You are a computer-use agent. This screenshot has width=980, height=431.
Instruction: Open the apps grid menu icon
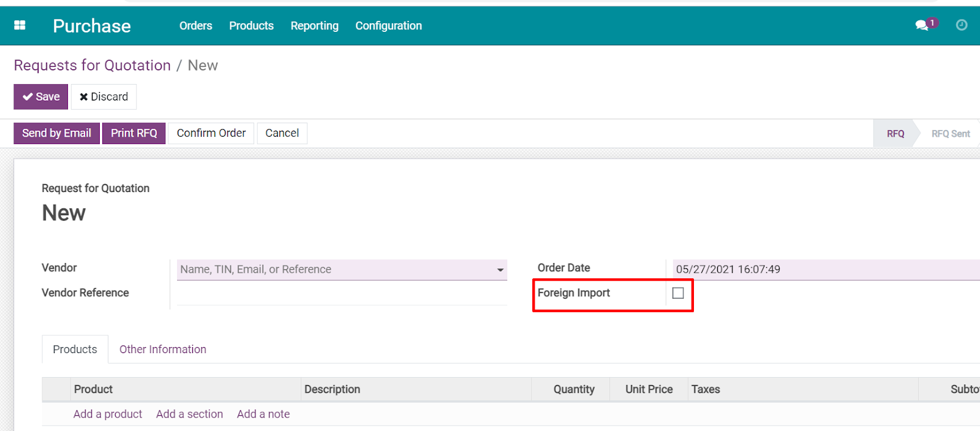point(20,25)
